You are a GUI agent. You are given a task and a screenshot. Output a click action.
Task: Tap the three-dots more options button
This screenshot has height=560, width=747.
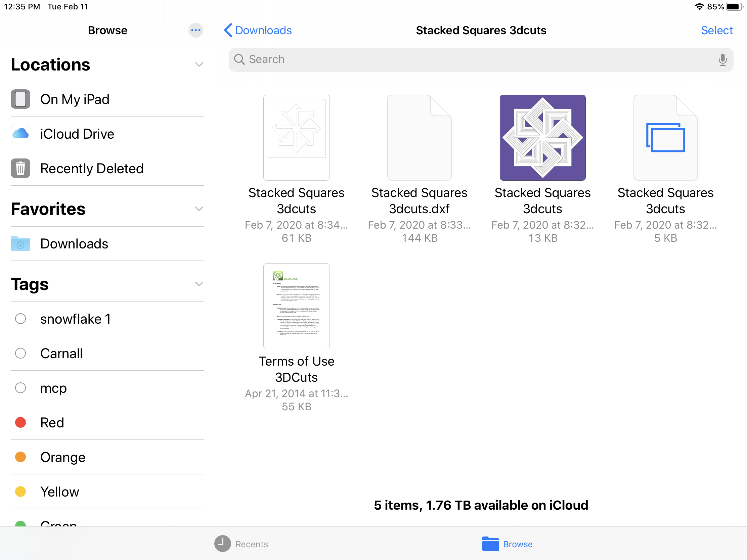[195, 30]
